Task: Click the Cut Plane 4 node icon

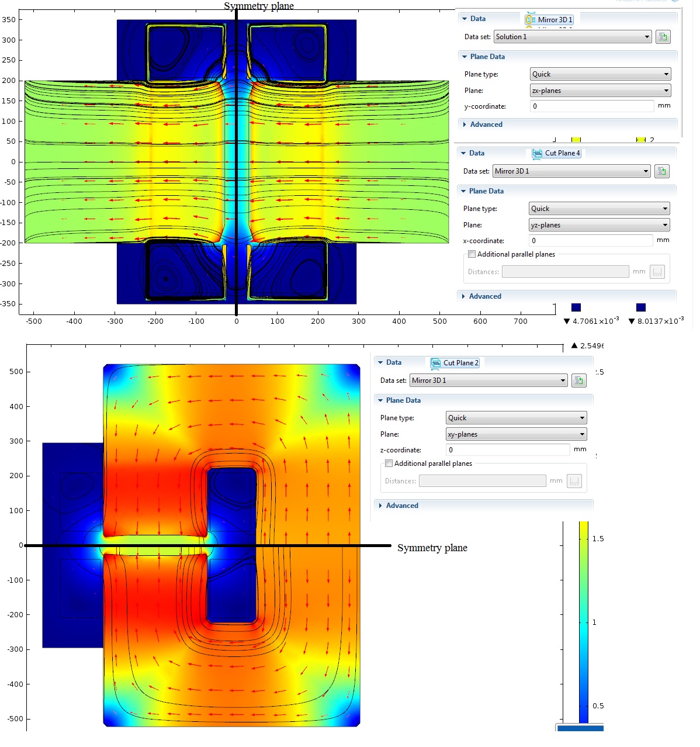Action: pyautogui.click(x=538, y=153)
